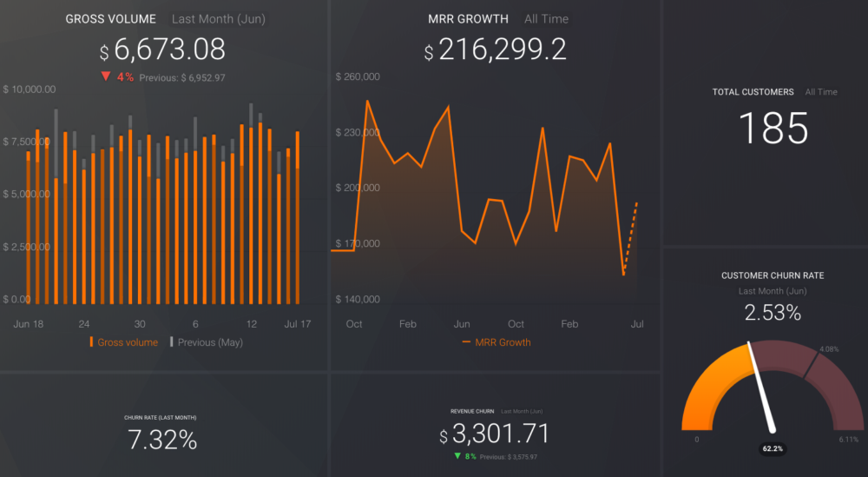The image size is (868, 477).
Task: Toggle the Previous (May) series in legend
Action: (x=210, y=342)
